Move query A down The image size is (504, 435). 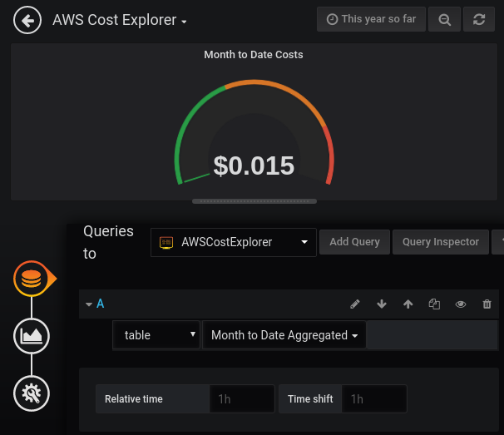(382, 304)
